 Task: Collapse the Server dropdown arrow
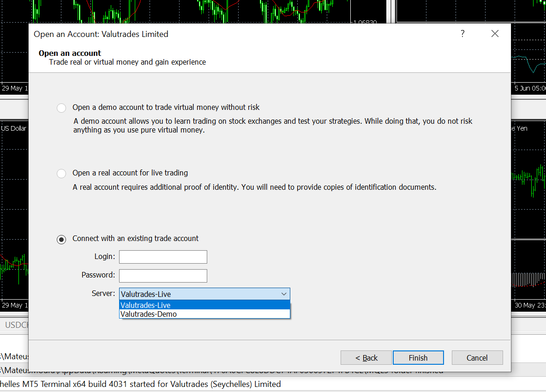(x=284, y=294)
